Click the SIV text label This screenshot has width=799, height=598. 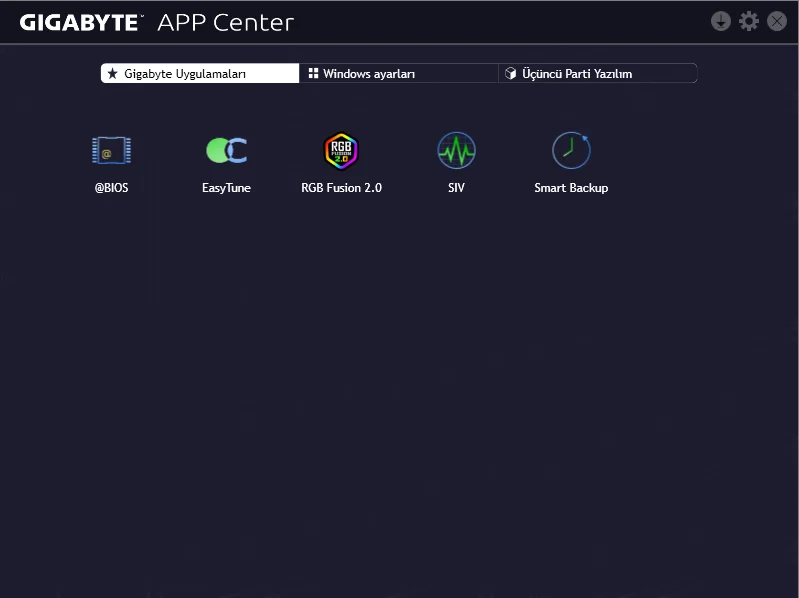click(456, 188)
